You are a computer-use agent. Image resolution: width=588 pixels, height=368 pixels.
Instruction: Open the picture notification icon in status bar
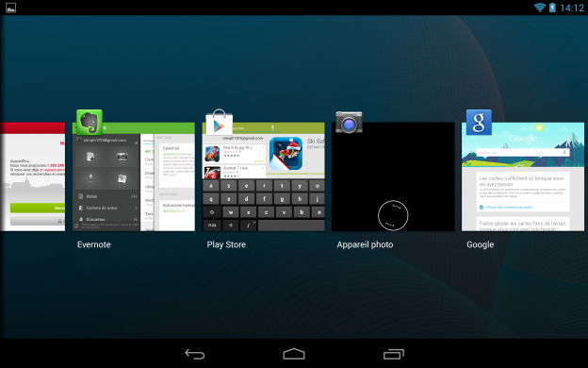(x=11, y=8)
